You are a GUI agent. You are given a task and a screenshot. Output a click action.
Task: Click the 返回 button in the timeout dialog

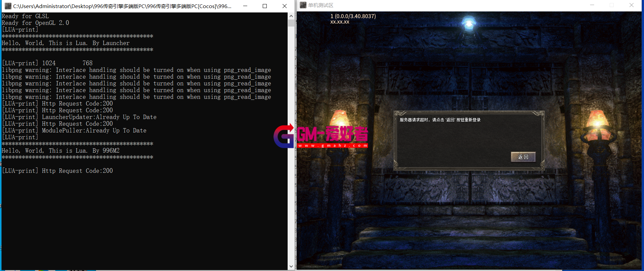(523, 157)
